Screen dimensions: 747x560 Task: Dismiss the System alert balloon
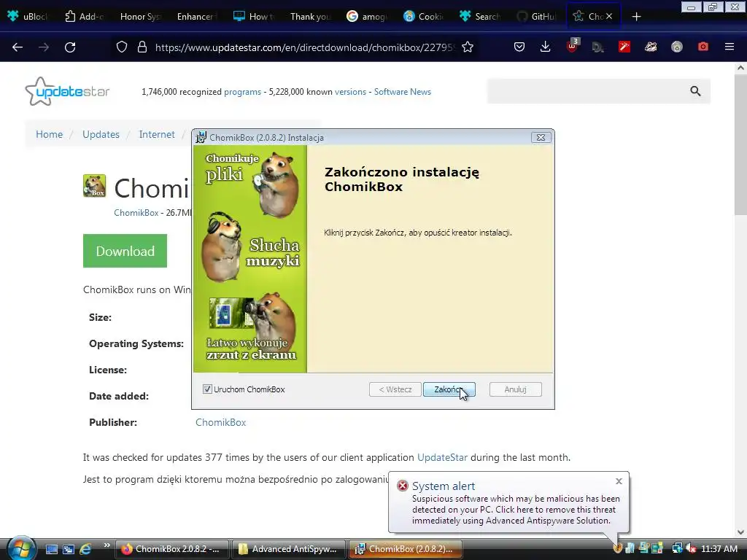tap(619, 481)
